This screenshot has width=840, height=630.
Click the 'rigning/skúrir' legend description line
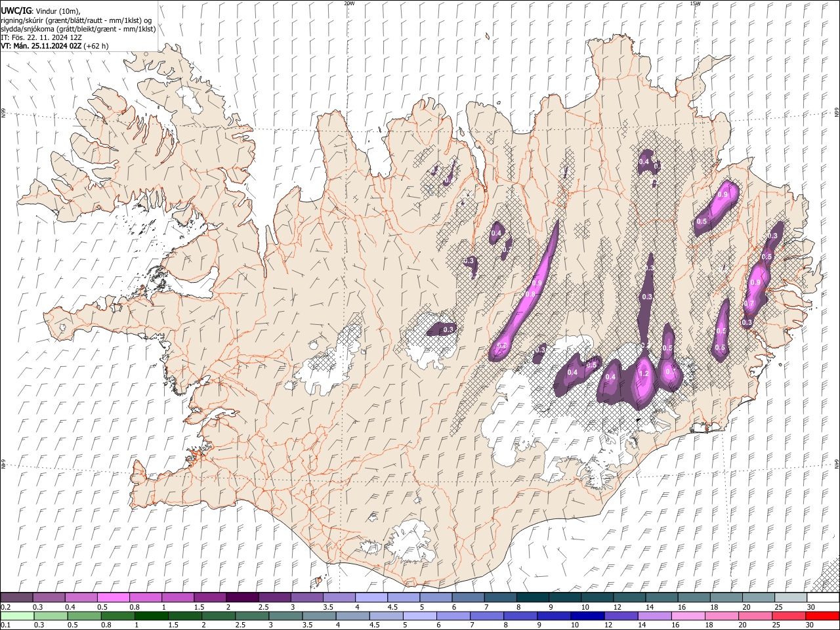(x=75, y=20)
